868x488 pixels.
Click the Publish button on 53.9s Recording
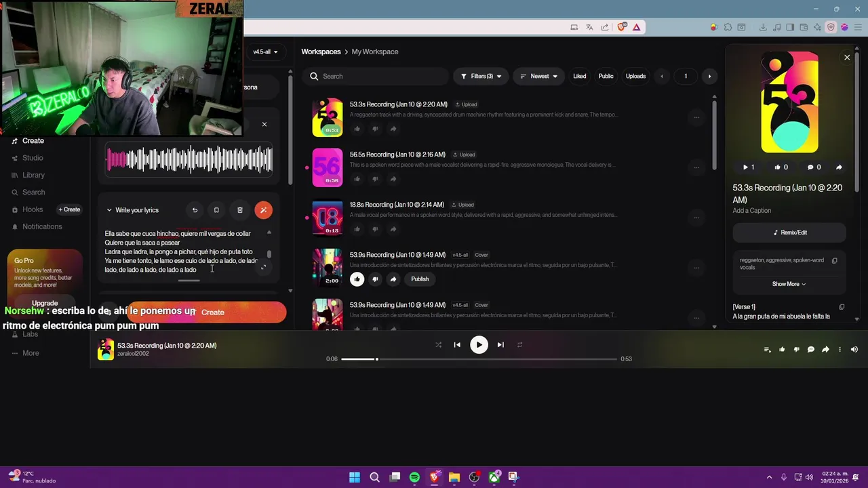point(420,279)
